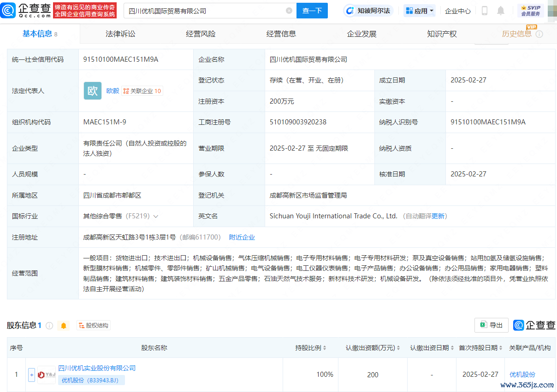
Task: Open SVIP 会员服务 badge
Action: [x=531, y=11]
